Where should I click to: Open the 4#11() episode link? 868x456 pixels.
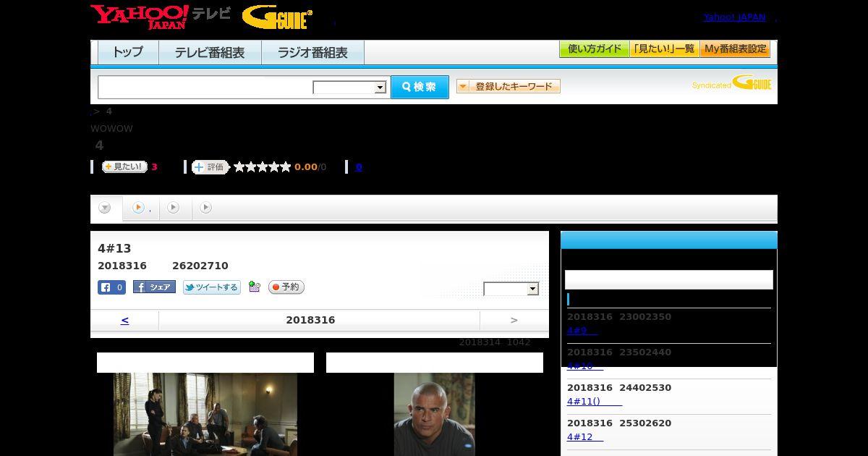[x=595, y=402]
